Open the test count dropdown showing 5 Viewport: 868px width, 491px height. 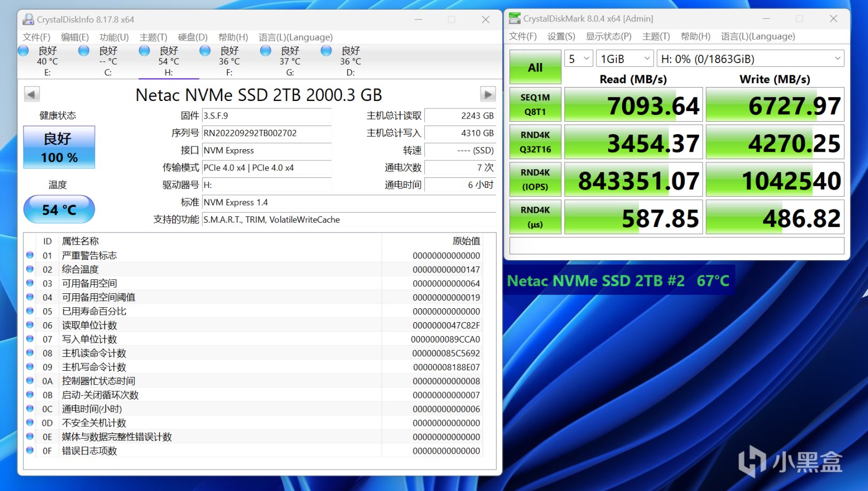tap(579, 59)
